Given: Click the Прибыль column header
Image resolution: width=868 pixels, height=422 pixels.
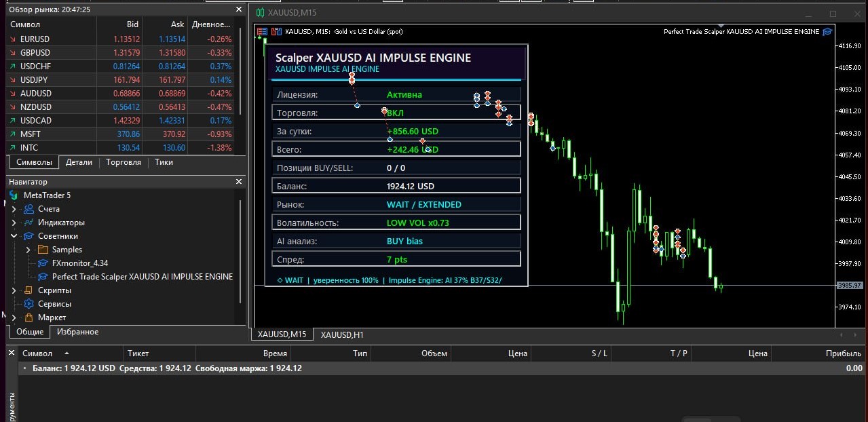Looking at the screenshot, I should tap(818, 353).
